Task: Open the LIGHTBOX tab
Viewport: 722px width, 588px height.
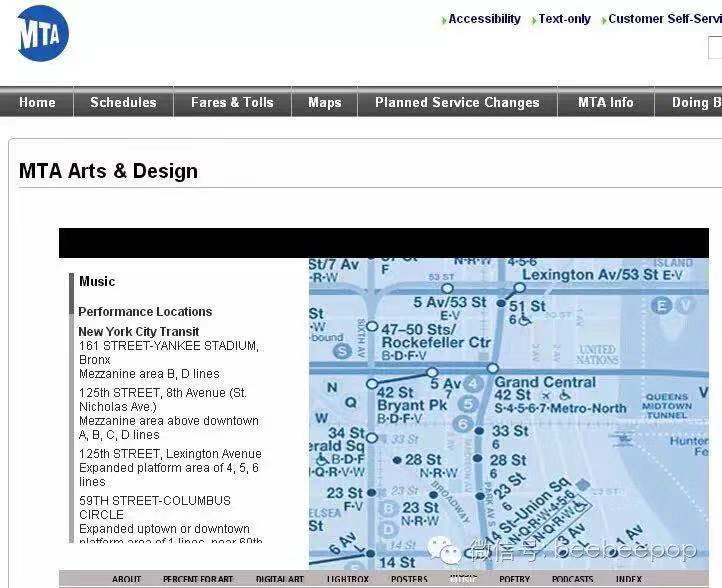Action: 348,579
